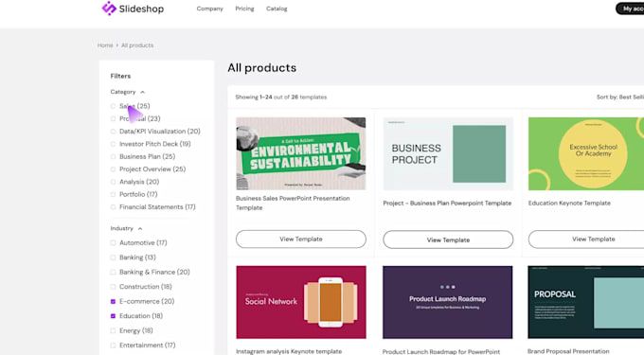Screen dimensions: 644x355
Task: Open the Catalog menu
Action: pos(277,9)
